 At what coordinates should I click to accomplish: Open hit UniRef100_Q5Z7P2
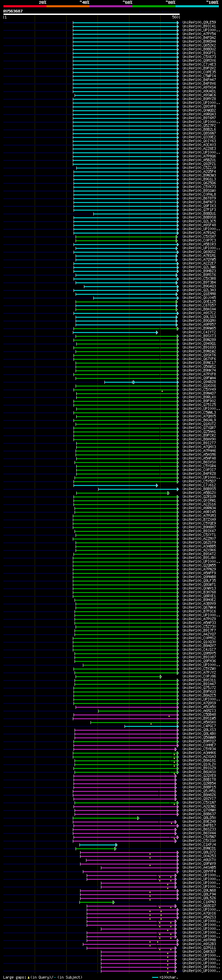click(199, 125)
